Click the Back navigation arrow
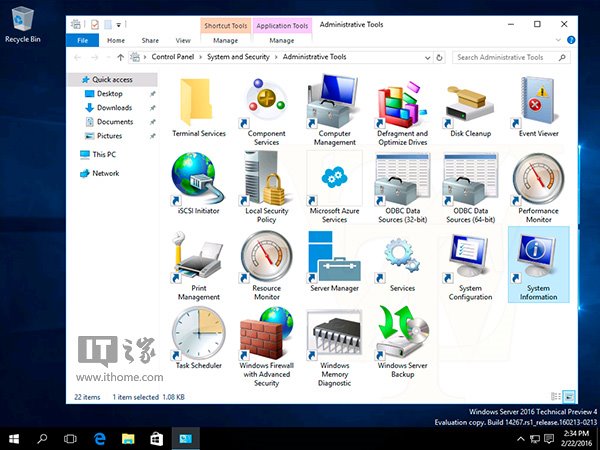600x450 pixels. coord(78,57)
